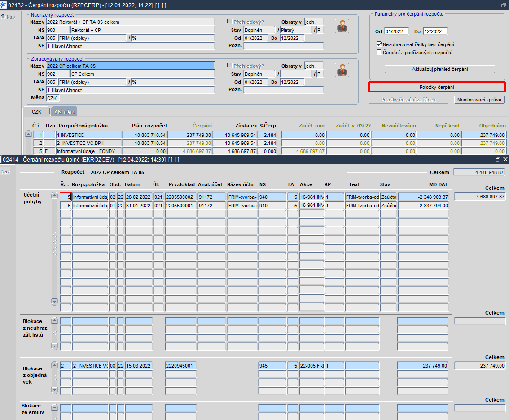Click scroll-down arrow in Blokace z objednávek
The height and width of the screenshot is (420, 509).
point(55,390)
